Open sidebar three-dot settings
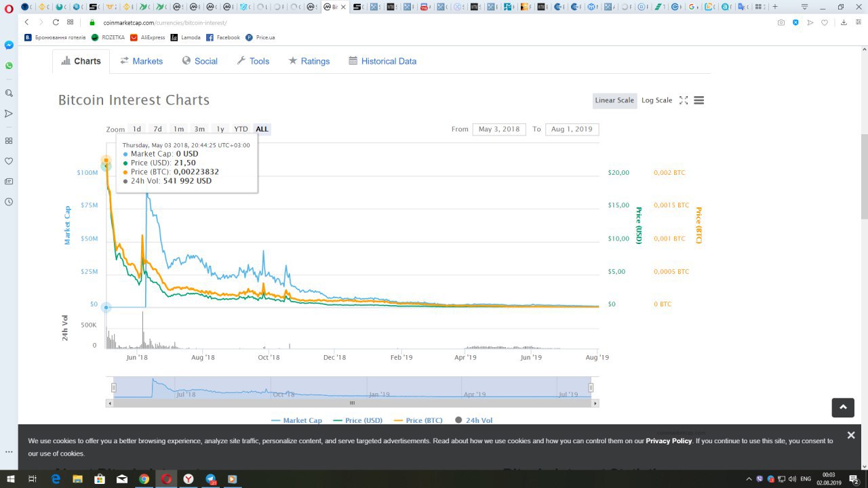868x488 pixels. pyautogui.click(x=9, y=451)
